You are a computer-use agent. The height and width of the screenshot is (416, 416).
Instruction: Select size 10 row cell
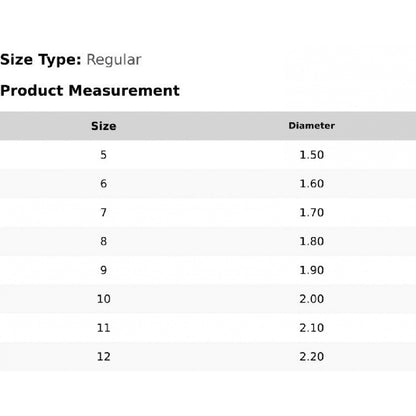[x=104, y=299]
